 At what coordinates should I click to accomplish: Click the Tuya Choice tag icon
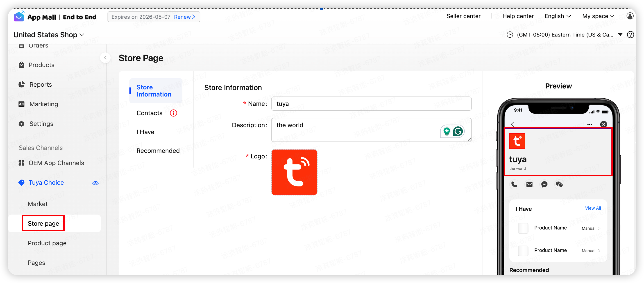click(x=21, y=183)
